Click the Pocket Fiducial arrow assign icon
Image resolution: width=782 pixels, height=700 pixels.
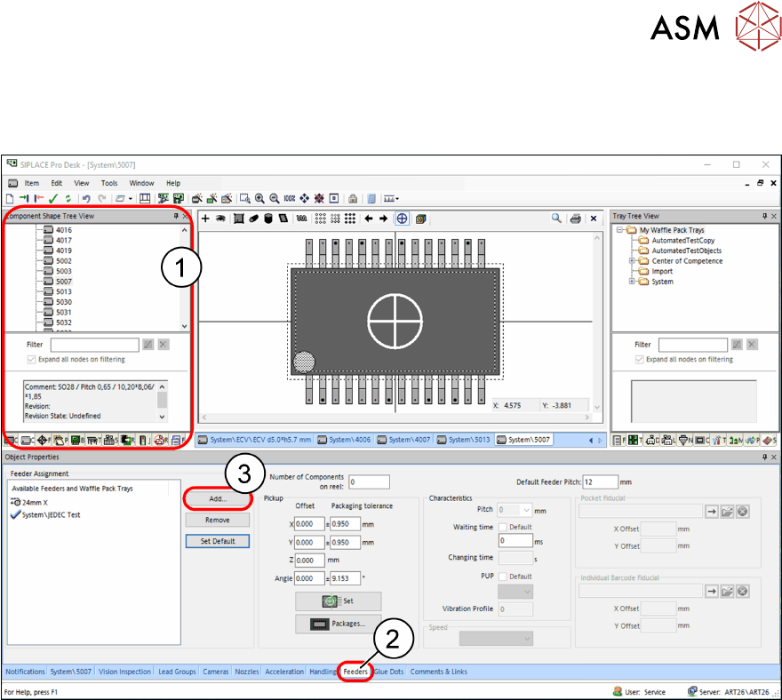click(712, 512)
